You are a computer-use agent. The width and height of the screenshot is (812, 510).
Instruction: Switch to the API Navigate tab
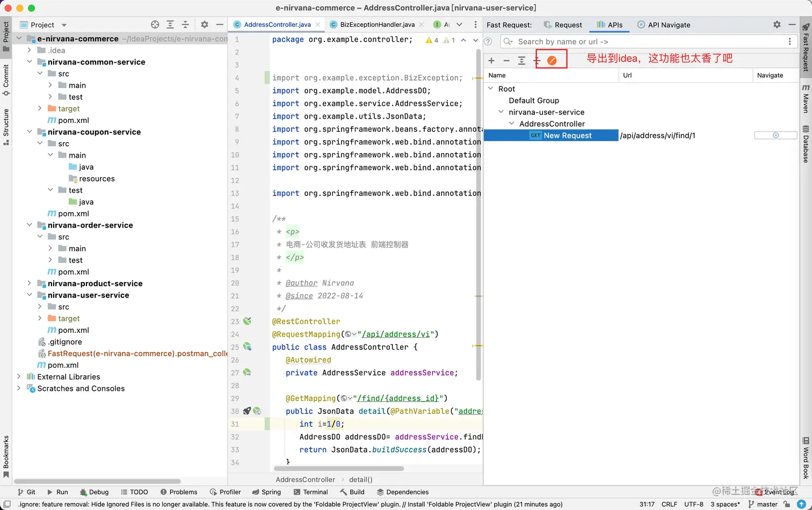(x=664, y=25)
